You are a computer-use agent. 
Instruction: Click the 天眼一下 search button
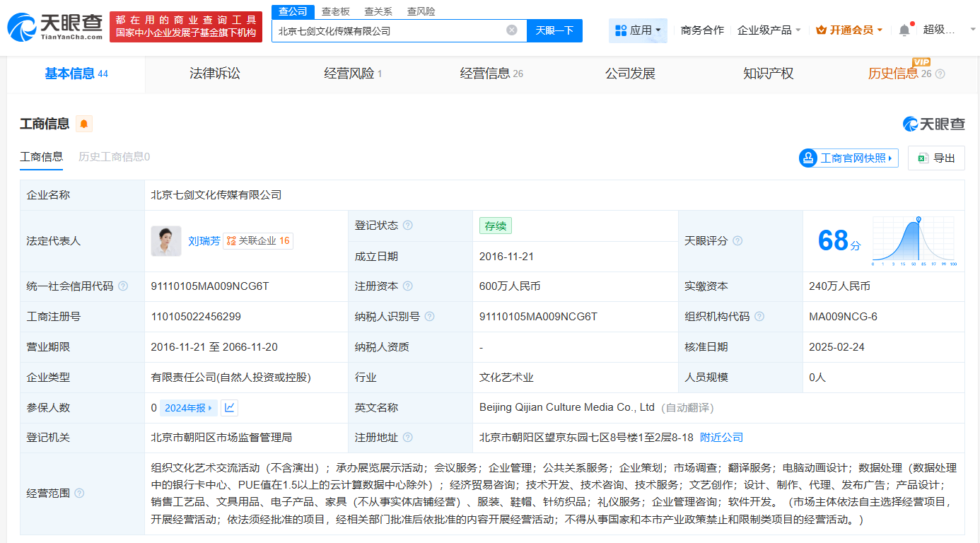pos(554,30)
